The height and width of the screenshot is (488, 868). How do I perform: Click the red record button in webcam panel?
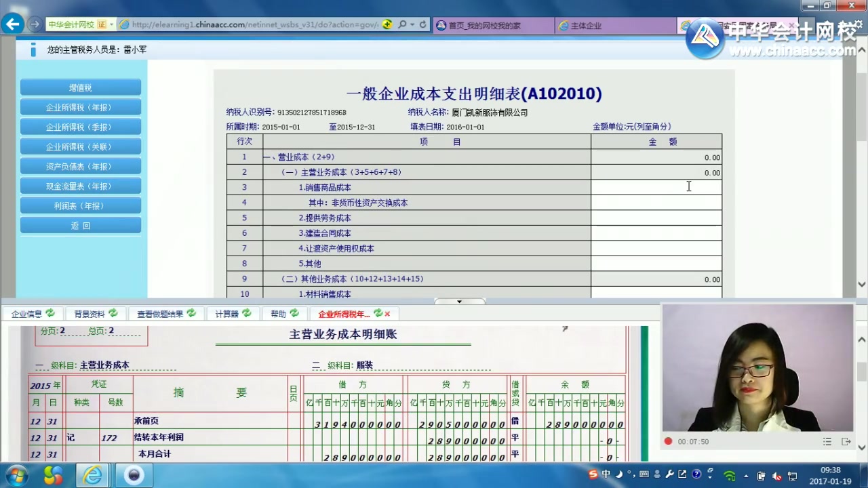[668, 441]
